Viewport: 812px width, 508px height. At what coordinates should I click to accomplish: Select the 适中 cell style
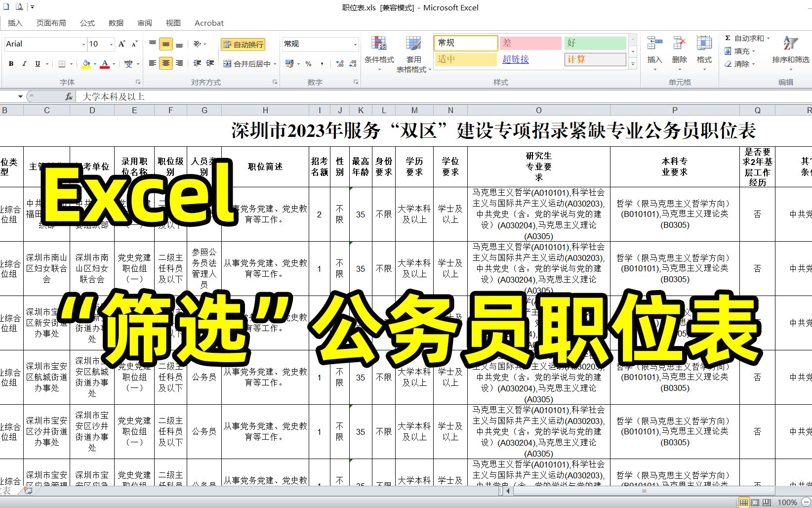pyautogui.click(x=466, y=59)
